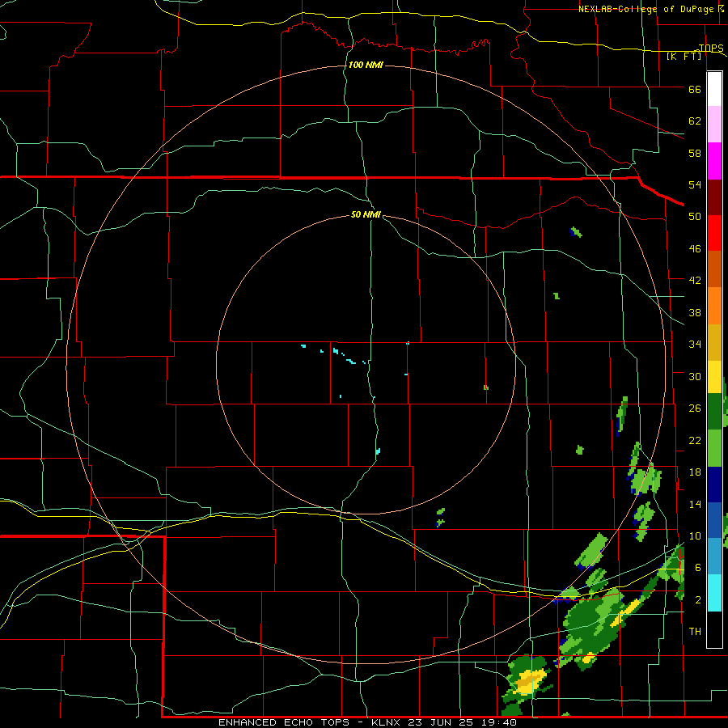
Task: Select the cyan legend swatch
Action: [714, 593]
